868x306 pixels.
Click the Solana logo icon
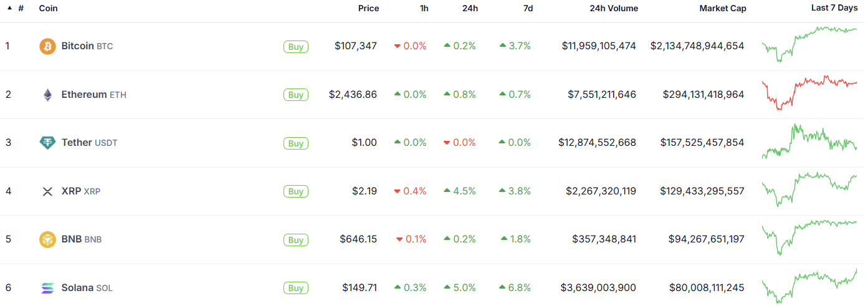click(47, 288)
